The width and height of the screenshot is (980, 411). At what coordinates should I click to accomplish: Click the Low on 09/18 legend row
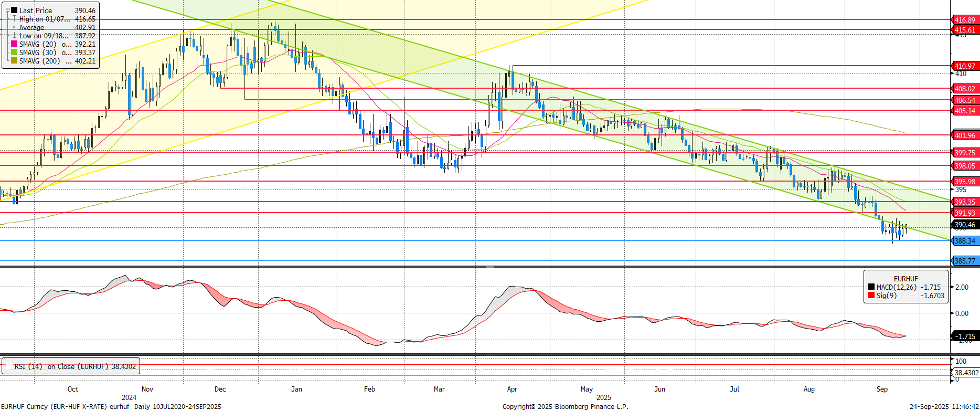pos(54,36)
